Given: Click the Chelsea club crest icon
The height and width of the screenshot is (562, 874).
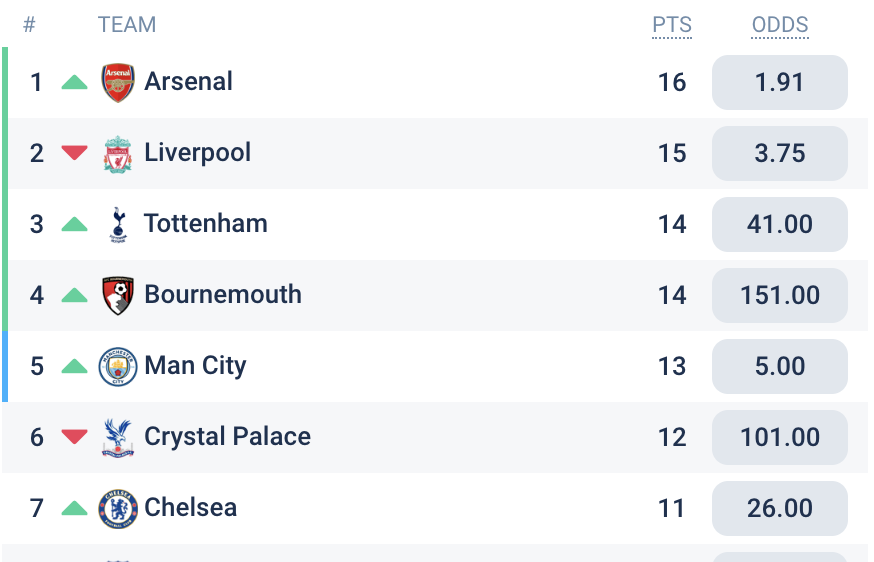Looking at the screenshot, I should 118,509.
